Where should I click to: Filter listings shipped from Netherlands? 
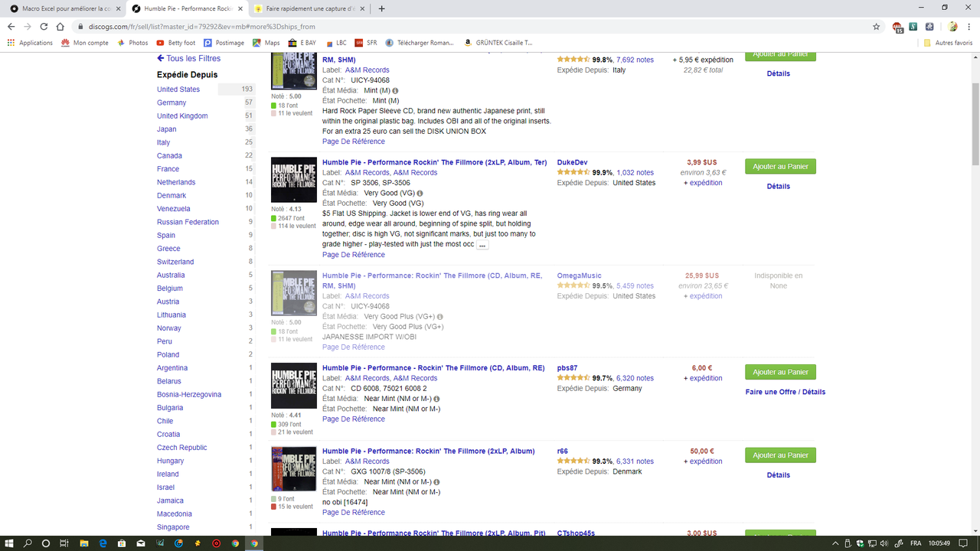coord(176,182)
